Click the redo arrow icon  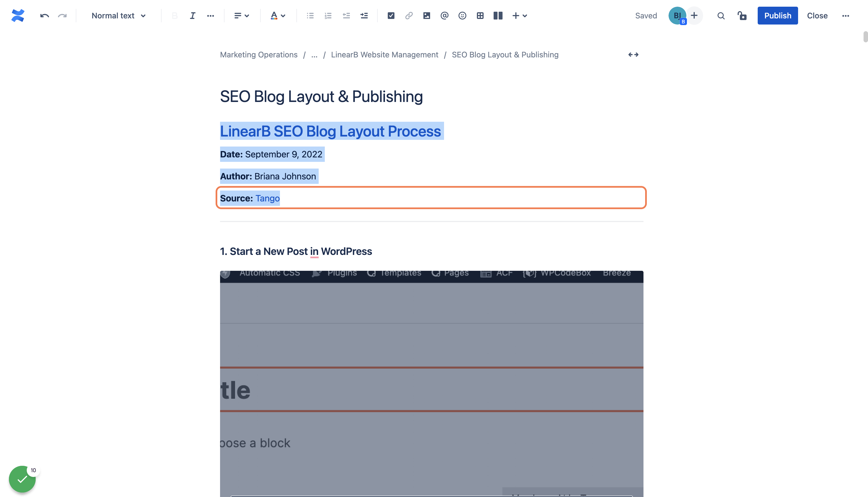coord(62,16)
